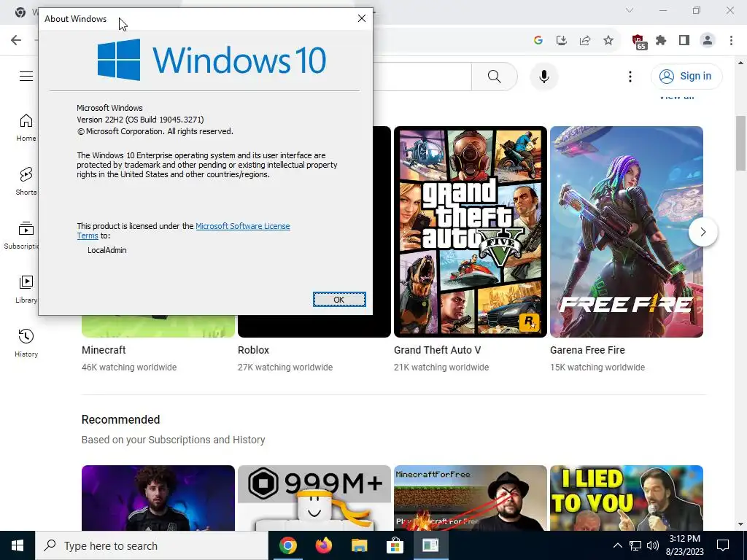This screenshot has width=747, height=560.
Task: Bookmark this page with star icon
Action: point(608,41)
